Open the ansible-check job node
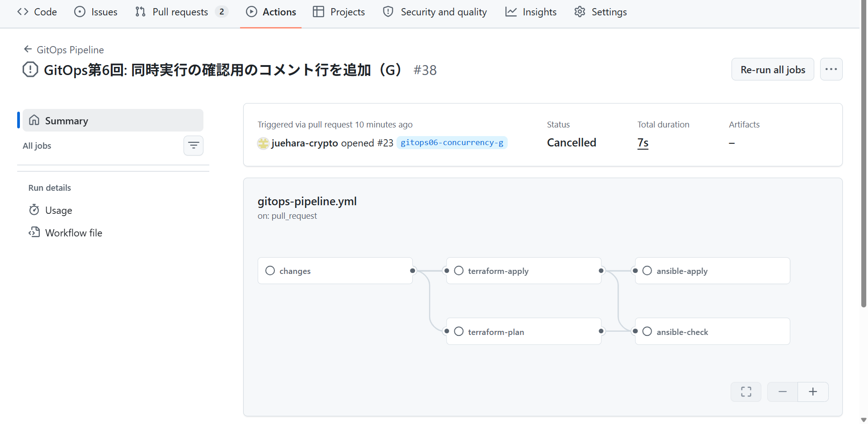This screenshot has width=868, height=424. pos(712,331)
